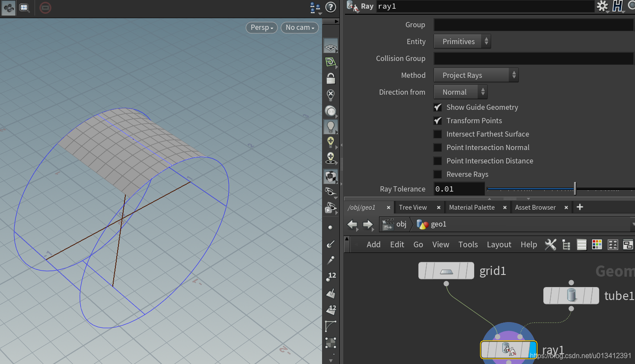Uncheck Transform Points

point(438,121)
